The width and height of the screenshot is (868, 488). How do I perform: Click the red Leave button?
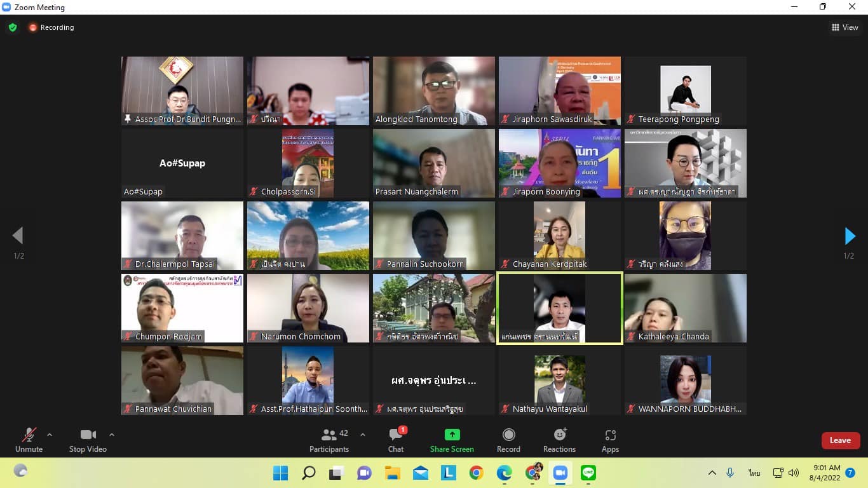840,440
